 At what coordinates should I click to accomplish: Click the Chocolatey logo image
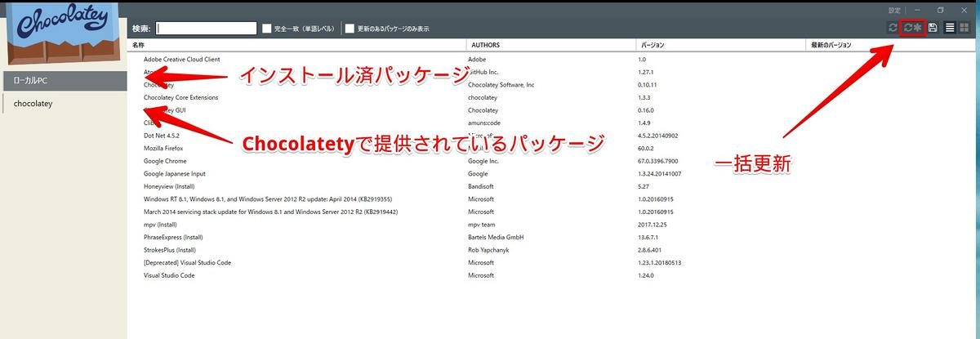(x=63, y=33)
